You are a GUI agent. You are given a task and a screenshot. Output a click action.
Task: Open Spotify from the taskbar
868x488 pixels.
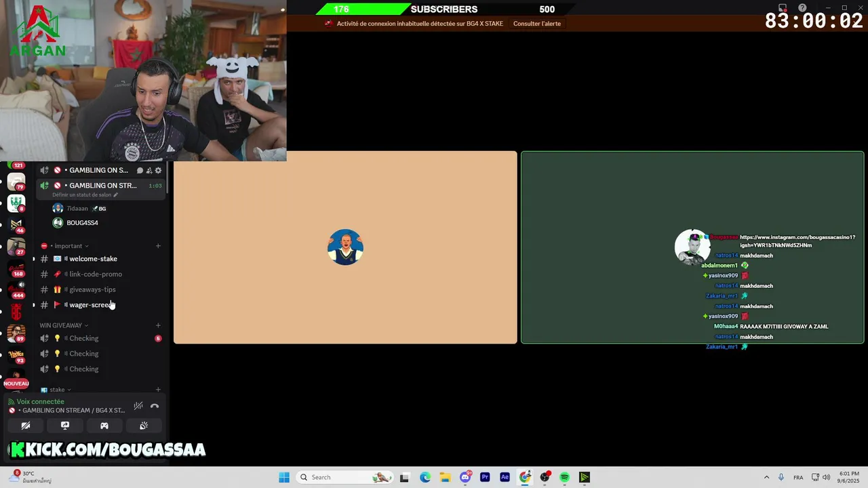click(564, 477)
